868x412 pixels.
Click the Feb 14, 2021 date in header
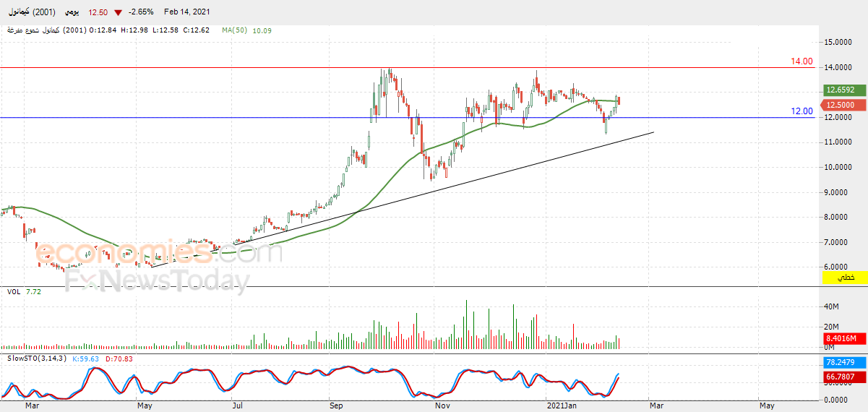pyautogui.click(x=186, y=13)
